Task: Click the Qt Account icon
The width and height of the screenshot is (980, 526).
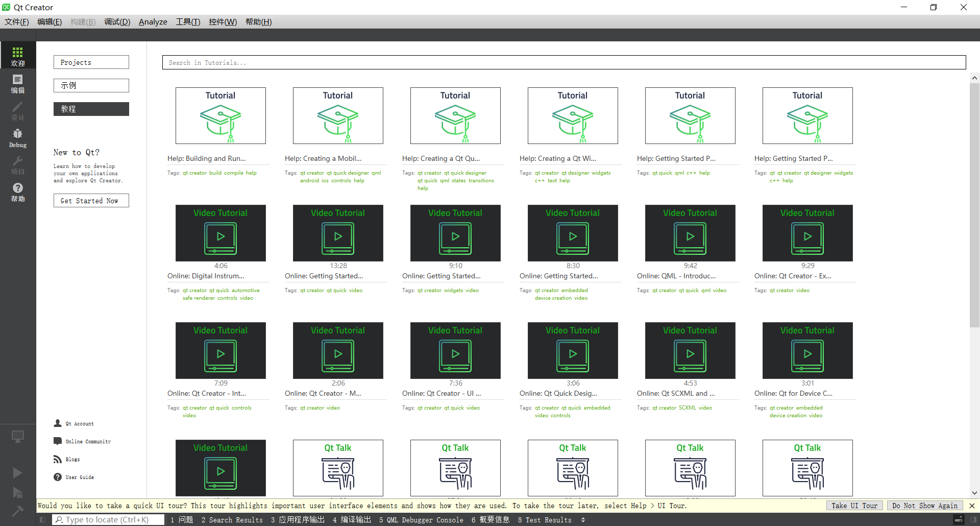Action: tap(58, 423)
